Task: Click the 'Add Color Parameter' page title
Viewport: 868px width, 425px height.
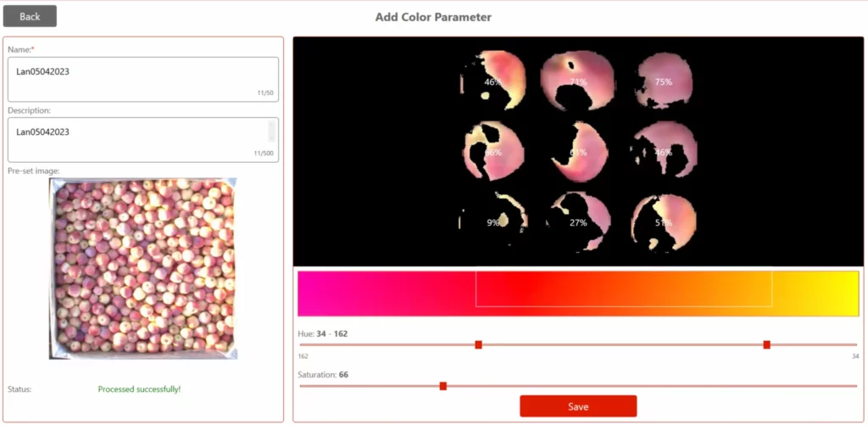Action: click(433, 17)
